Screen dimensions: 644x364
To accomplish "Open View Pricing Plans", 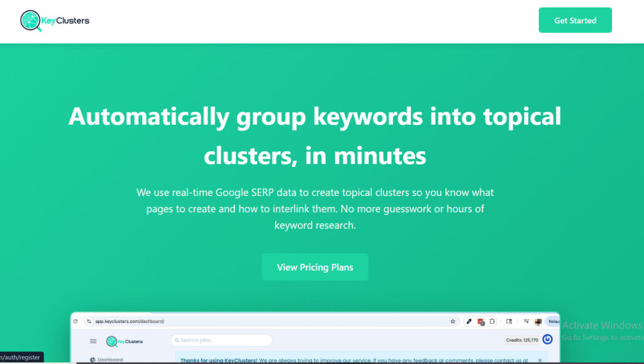I will coord(314,267).
